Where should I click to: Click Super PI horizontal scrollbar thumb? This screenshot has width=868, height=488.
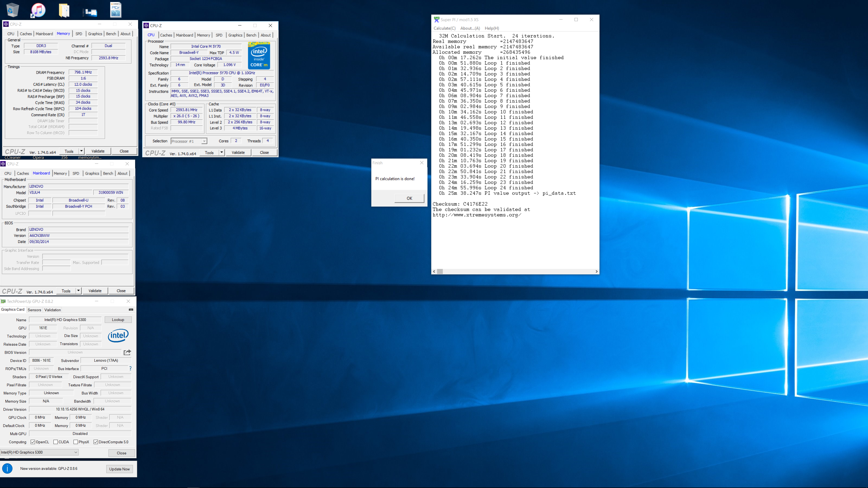tap(440, 271)
